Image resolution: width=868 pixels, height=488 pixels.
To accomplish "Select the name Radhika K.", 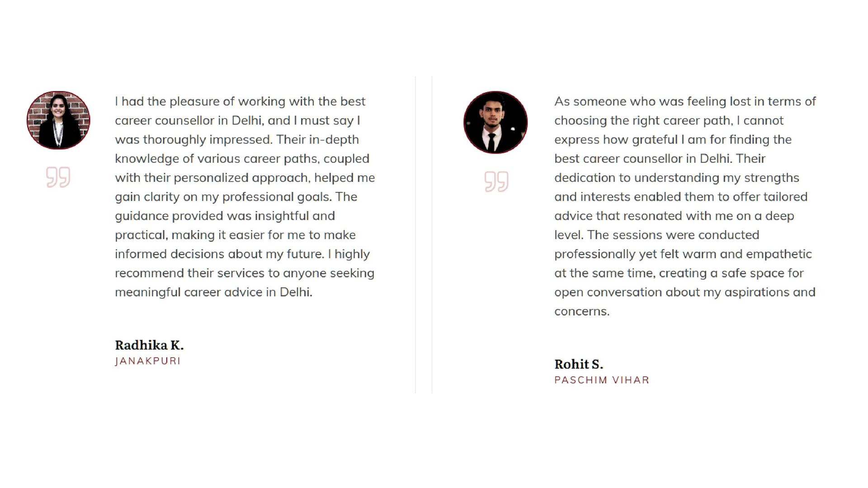I will point(149,345).
